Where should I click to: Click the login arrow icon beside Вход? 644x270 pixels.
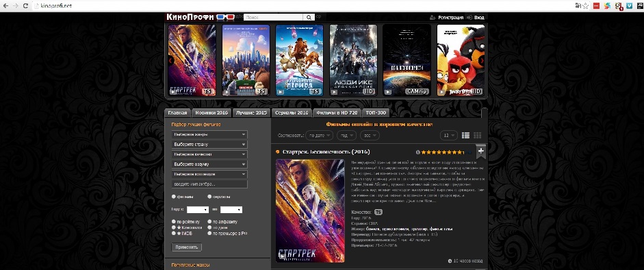469,17
